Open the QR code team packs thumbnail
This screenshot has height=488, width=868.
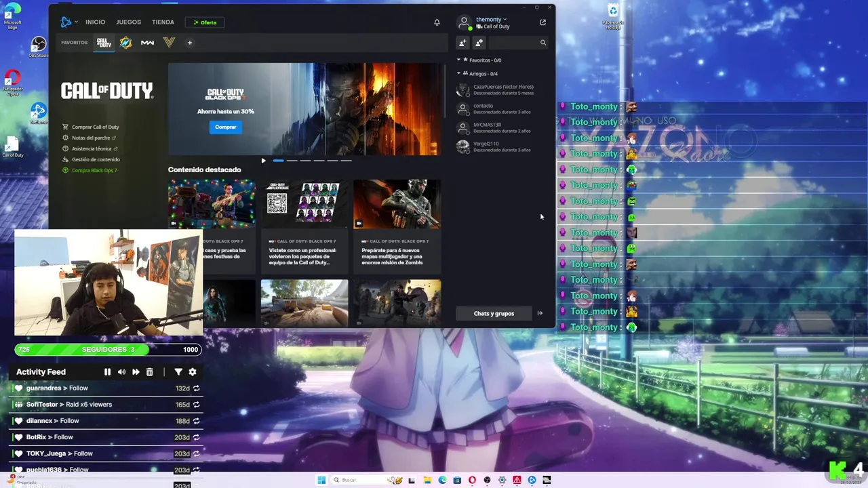(x=304, y=203)
